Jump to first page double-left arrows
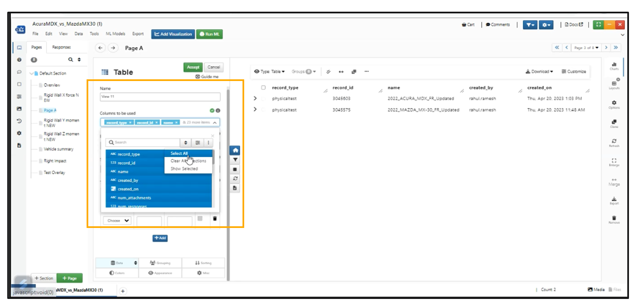The height and width of the screenshot is (307, 644). (557, 48)
